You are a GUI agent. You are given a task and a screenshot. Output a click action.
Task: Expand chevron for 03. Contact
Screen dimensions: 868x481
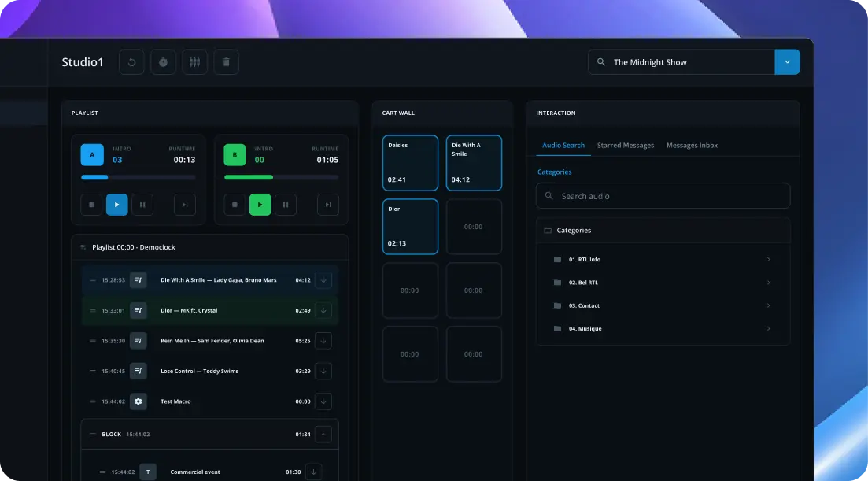tap(768, 305)
